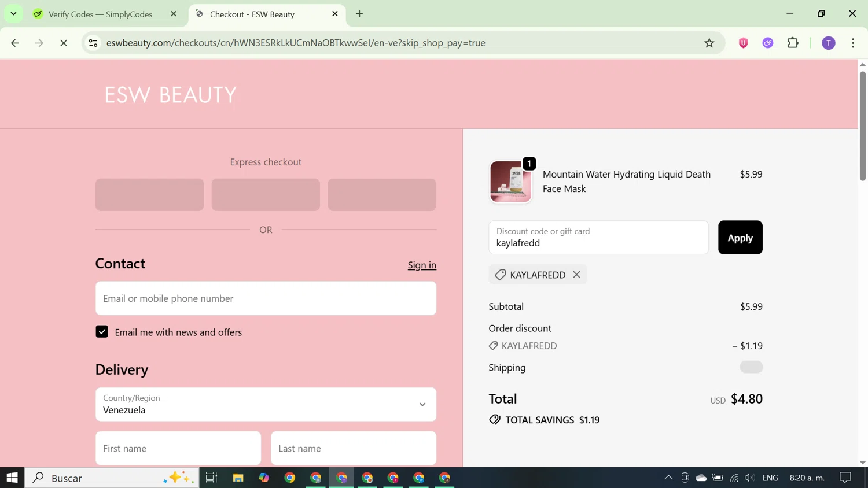This screenshot has width=868, height=488.
Task: Click the Meet Now tray icon
Action: point(685,478)
